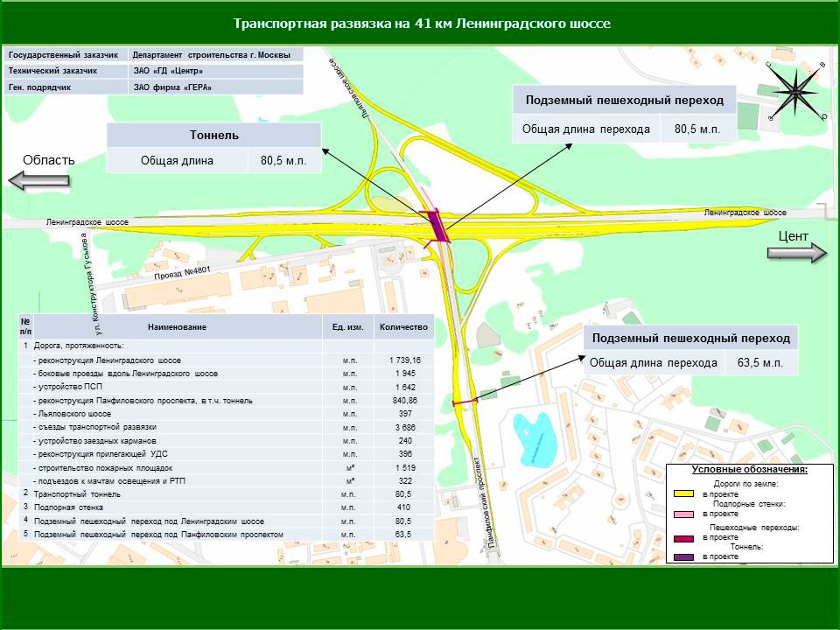Select the purple swatch for Тоннель

point(683,557)
